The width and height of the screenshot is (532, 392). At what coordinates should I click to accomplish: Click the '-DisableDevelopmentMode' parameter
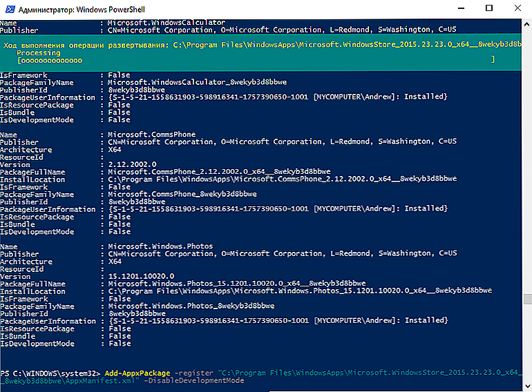coord(193,381)
